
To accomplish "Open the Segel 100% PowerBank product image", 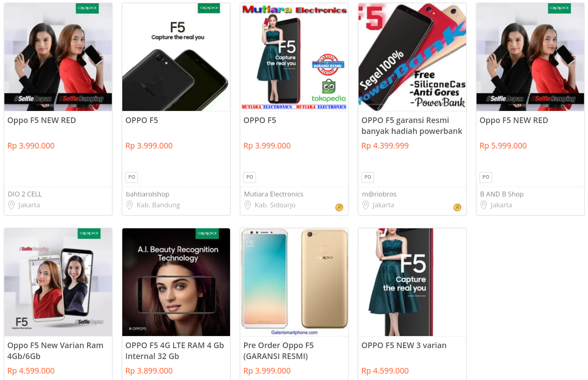I will pyautogui.click(x=412, y=57).
